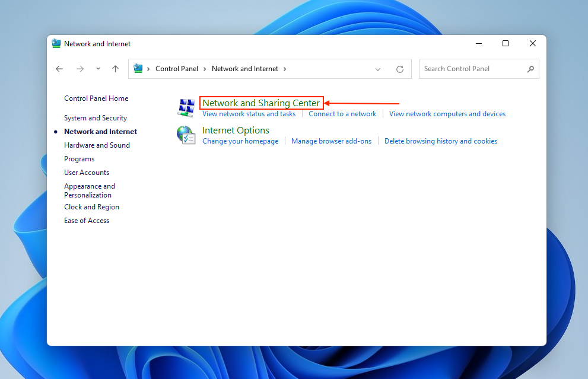Open the Network and Sharing Center icon
This screenshot has width=588, height=379.
pyautogui.click(x=186, y=107)
